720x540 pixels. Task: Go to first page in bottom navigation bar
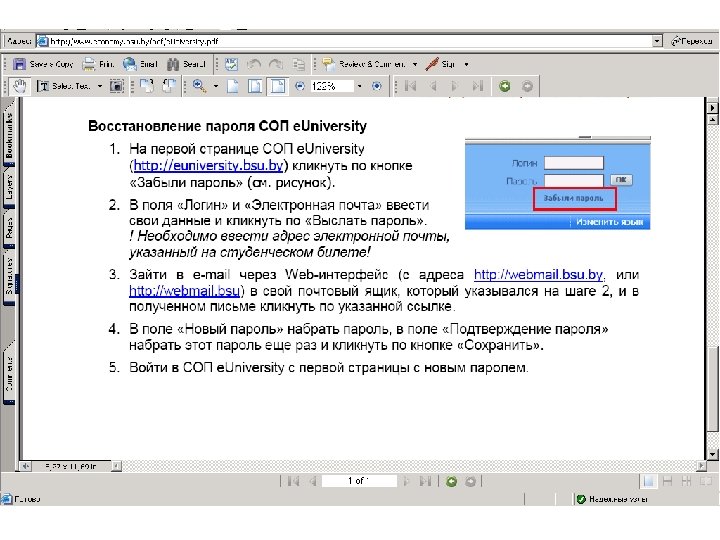click(x=294, y=481)
